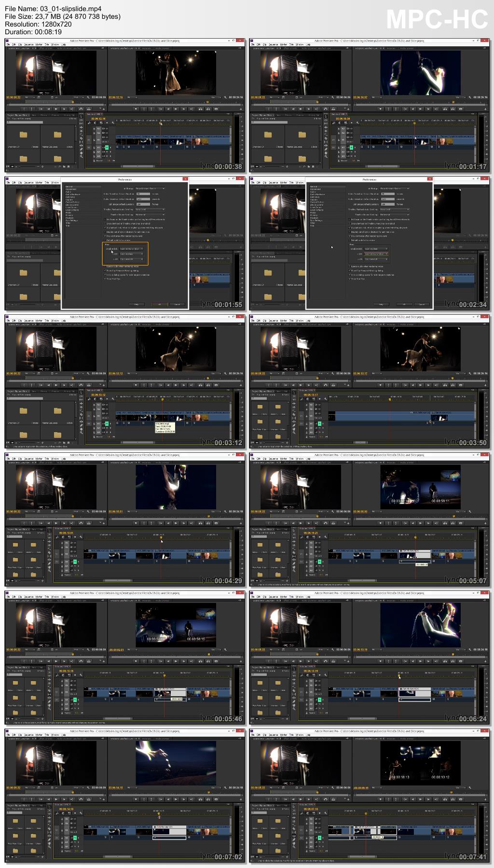Image resolution: width=494 pixels, height=868 pixels.
Task: Open the Edit menu in the 00:00:38 frame
Action: click(14, 44)
